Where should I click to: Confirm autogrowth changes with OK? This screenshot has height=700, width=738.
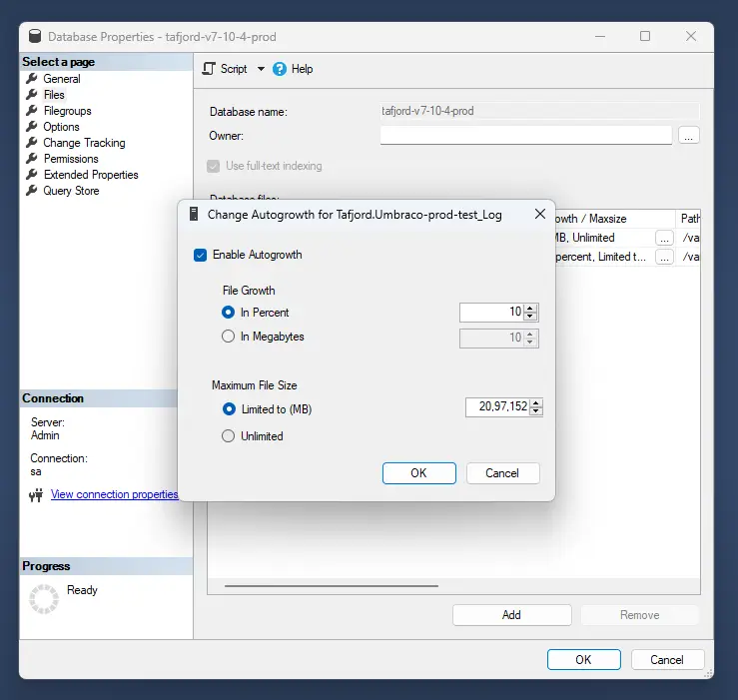click(418, 473)
